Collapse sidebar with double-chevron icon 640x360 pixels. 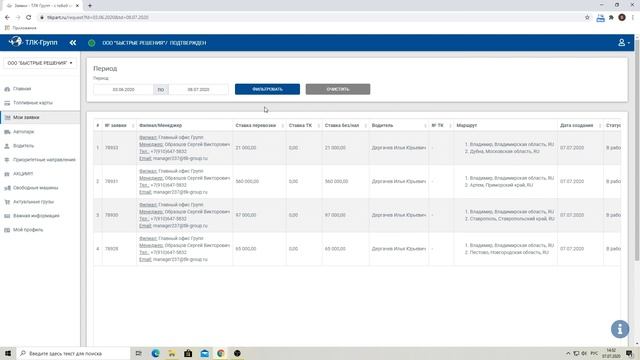click(73, 42)
